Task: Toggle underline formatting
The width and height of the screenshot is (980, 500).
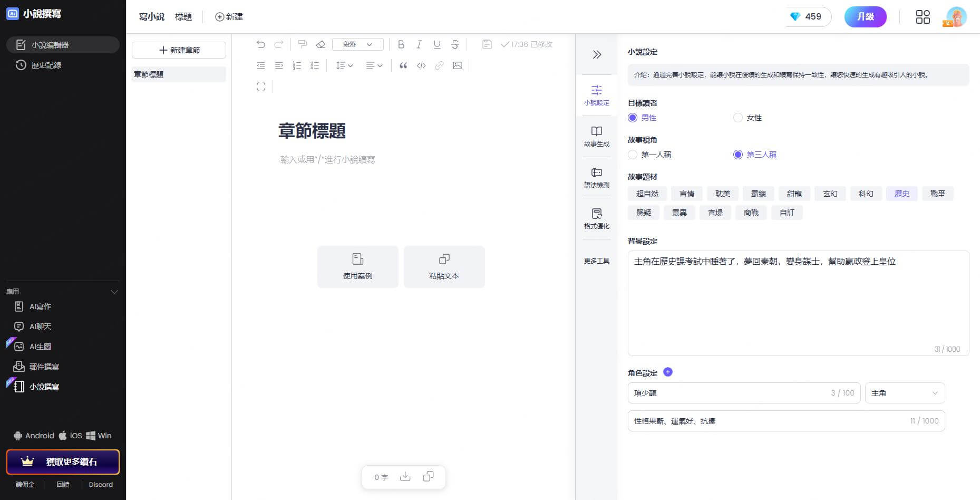Action: coord(437,44)
